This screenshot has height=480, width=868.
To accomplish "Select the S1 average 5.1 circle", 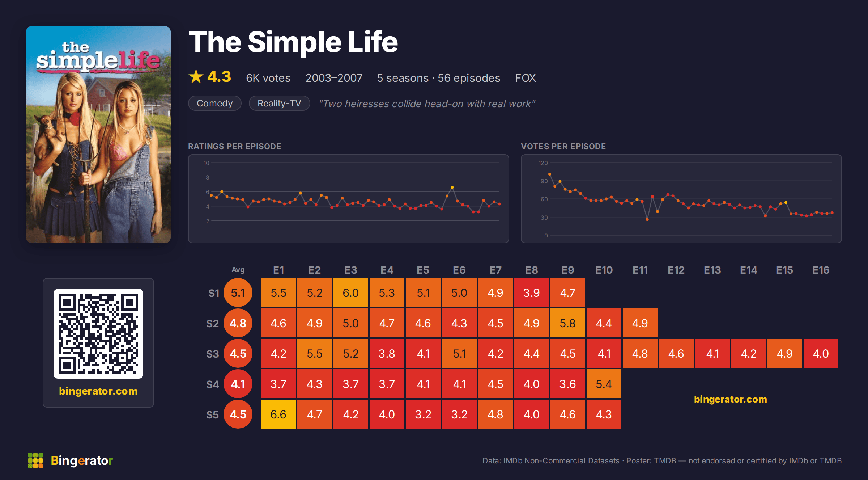I will click(x=238, y=292).
